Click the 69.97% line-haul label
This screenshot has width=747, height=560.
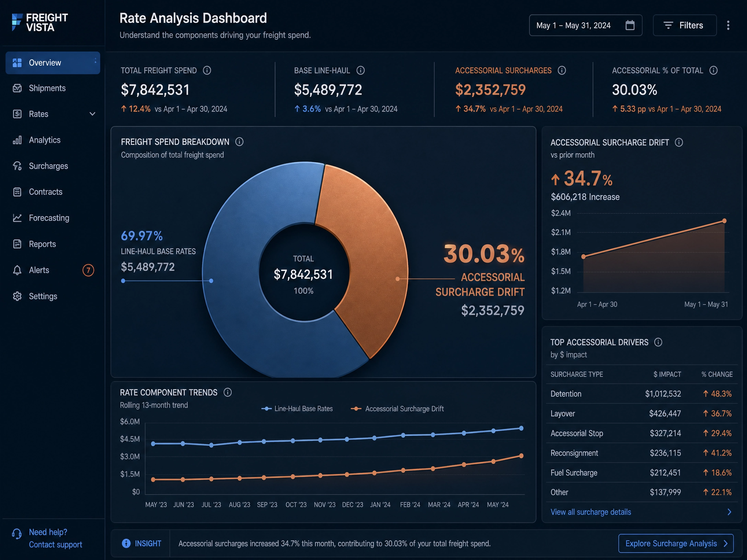point(142,236)
